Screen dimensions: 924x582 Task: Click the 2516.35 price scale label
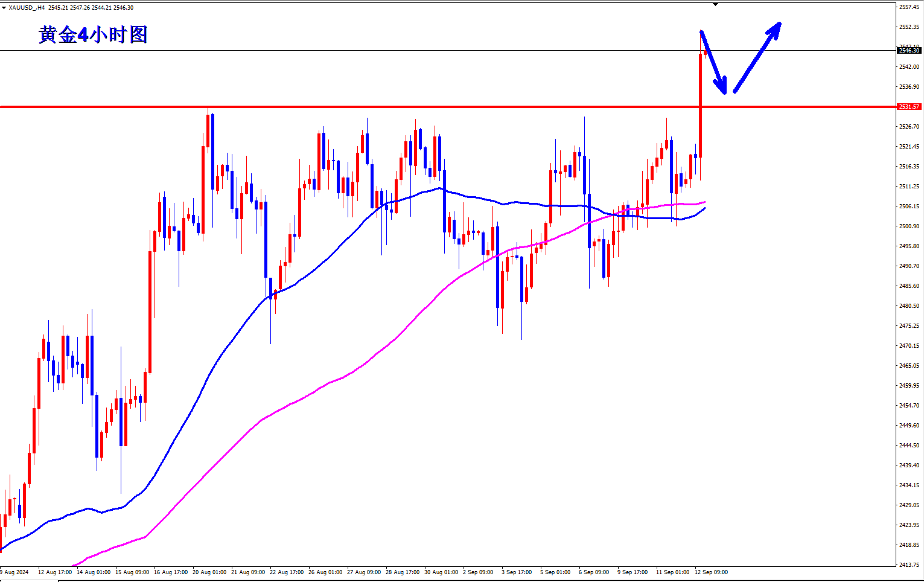909,167
